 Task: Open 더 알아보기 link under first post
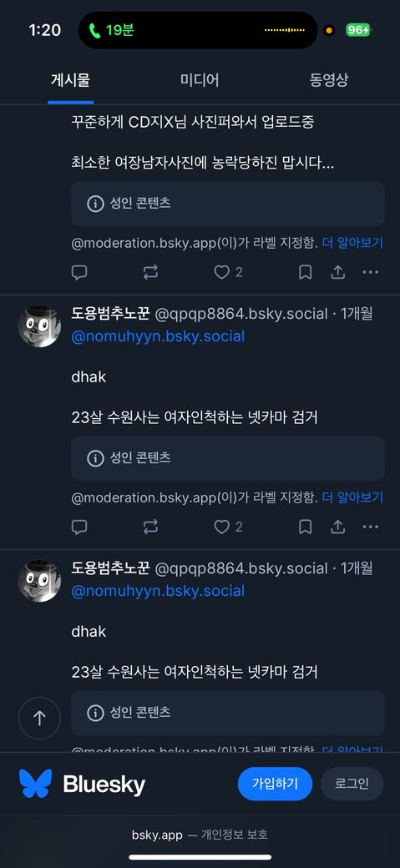point(352,243)
